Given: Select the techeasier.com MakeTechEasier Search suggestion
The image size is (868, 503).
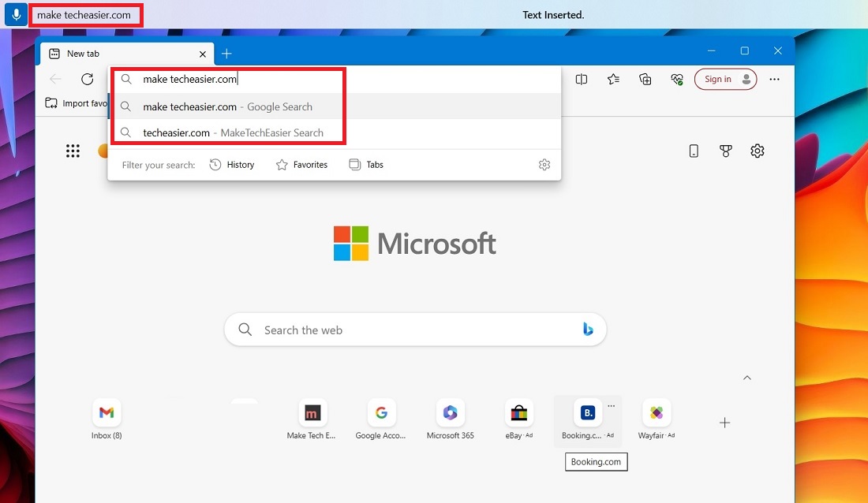Looking at the screenshot, I should click(228, 132).
